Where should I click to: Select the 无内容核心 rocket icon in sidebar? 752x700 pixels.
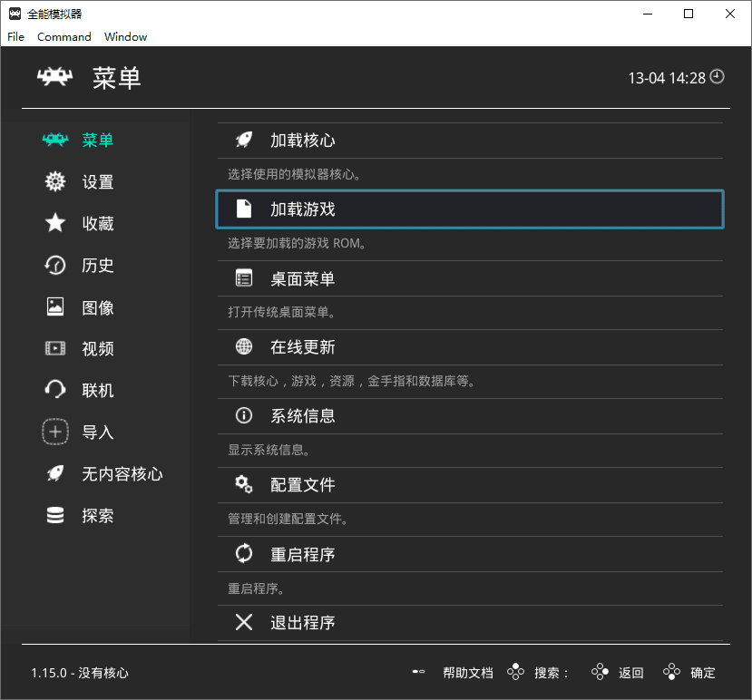[x=55, y=473]
